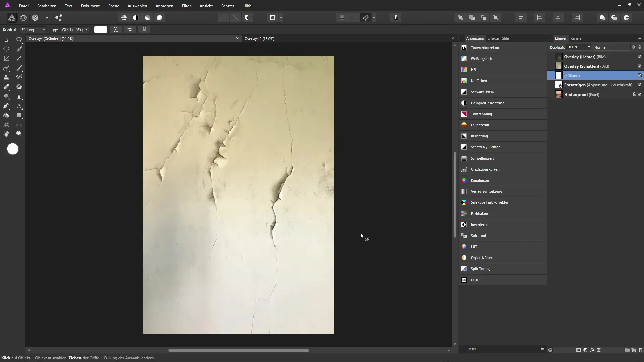
Task: Select the Freehand selection lasso tool
Action: [6, 49]
